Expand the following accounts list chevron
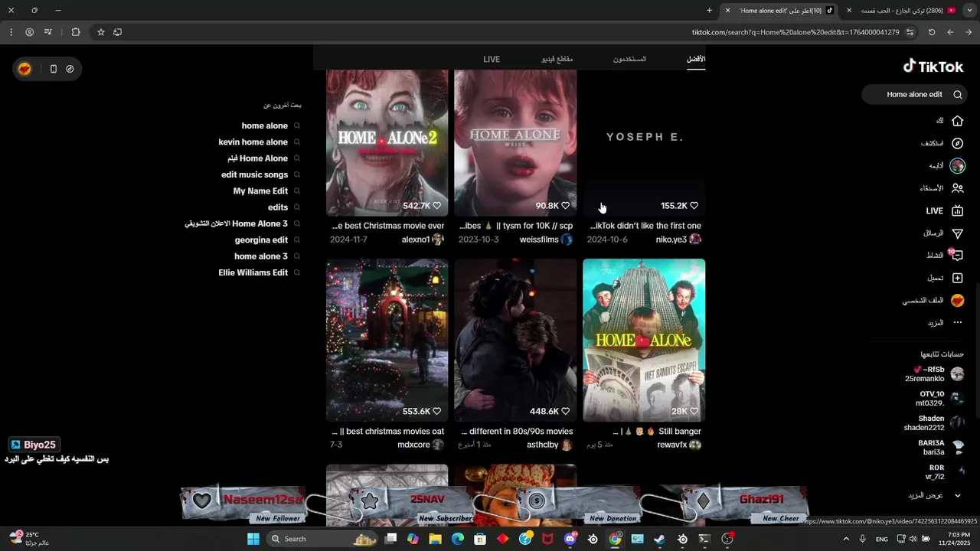The height and width of the screenshot is (551, 980). click(x=957, y=495)
